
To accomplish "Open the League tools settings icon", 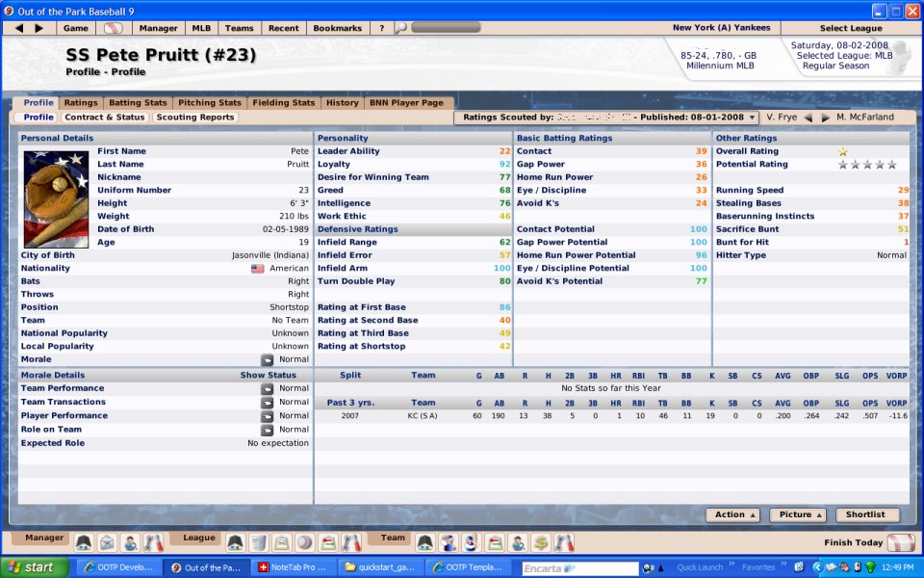I will pyautogui.click(x=351, y=542).
